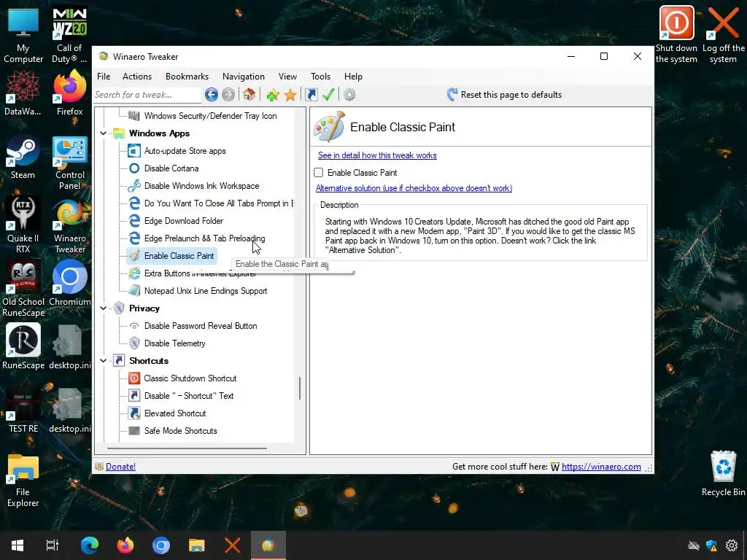The image size is (747, 560).
Task: Open the Help menu
Action: [x=353, y=76]
